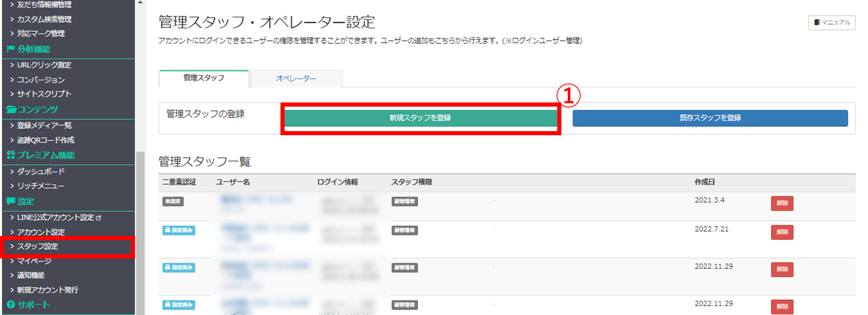
Task: Open 追跡QRコード作成 in the sidebar
Action: tap(45, 140)
